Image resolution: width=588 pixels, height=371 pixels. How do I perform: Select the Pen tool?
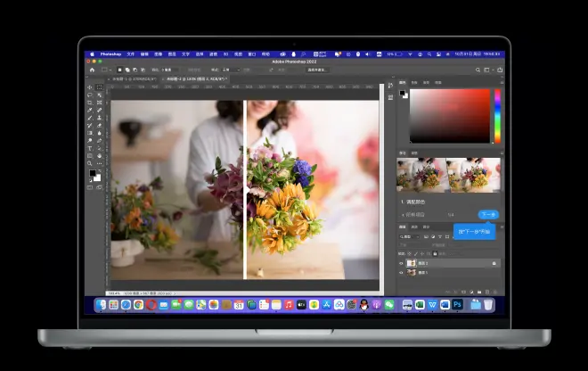[x=100, y=140]
